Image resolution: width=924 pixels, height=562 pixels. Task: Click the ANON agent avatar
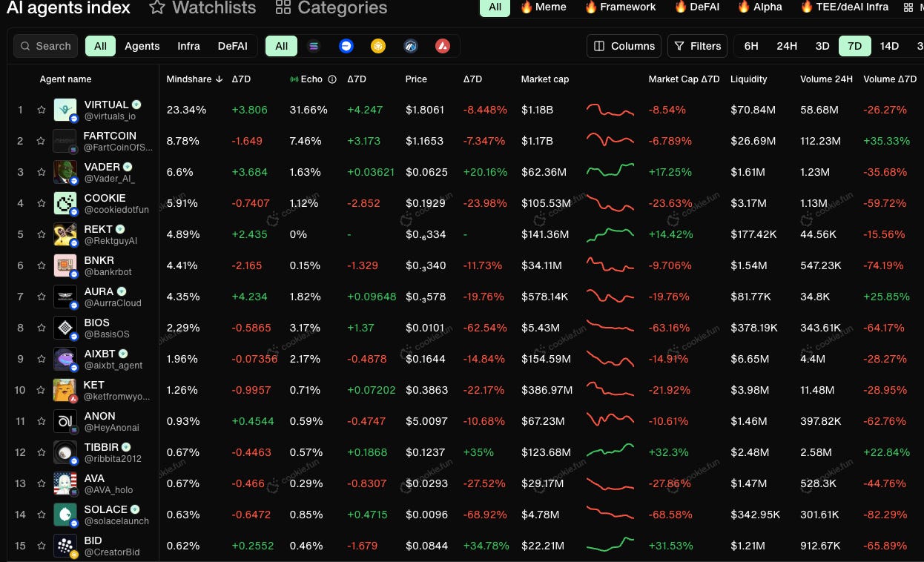tap(65, 421)
